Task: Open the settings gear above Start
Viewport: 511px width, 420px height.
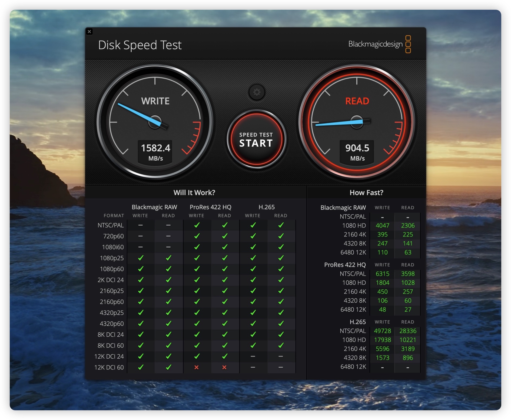Action: (x=257, y=92)
